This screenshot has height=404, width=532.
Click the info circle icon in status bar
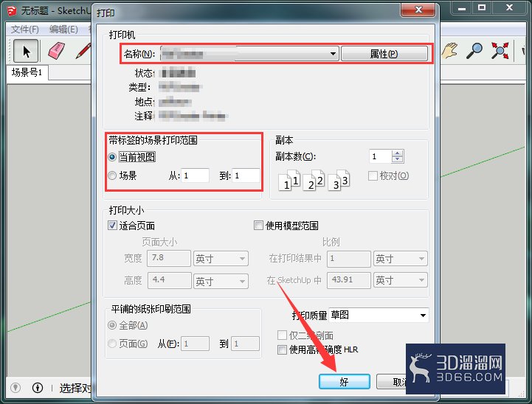38,387
